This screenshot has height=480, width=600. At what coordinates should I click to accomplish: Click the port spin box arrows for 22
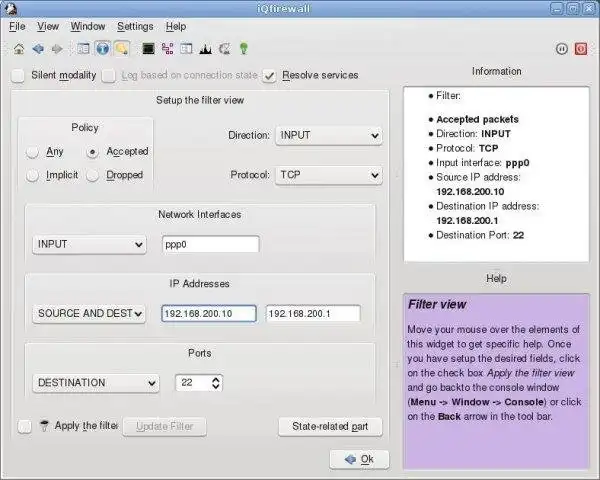(216, 383)
